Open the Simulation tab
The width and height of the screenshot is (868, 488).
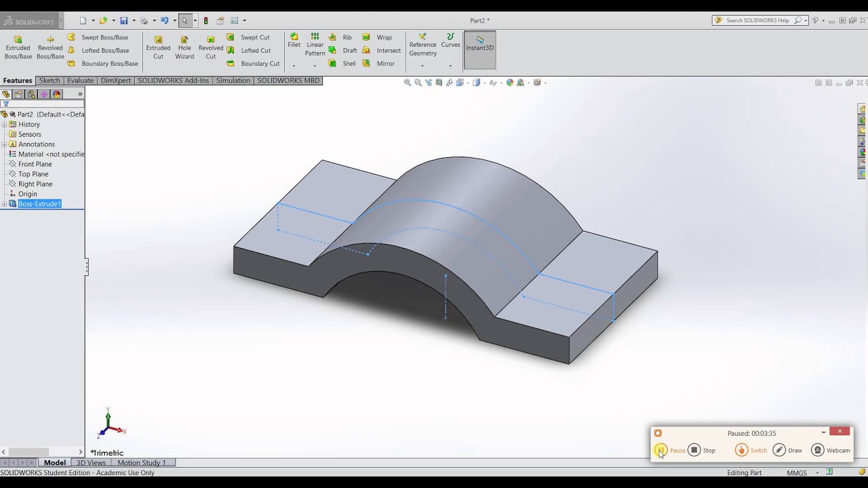click(233, 80)
